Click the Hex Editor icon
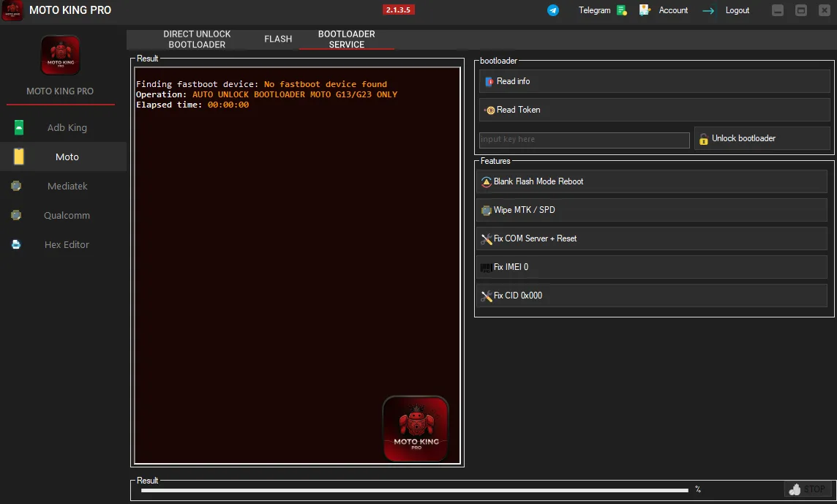 (x=16, y=244)
